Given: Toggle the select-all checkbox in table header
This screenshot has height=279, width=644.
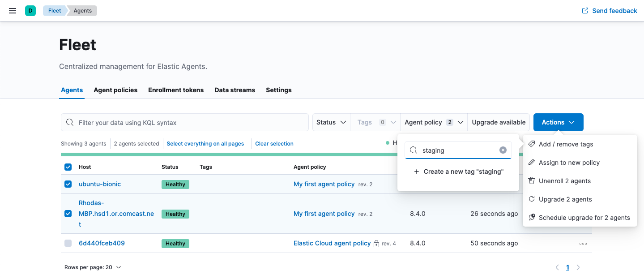Looking at the screenshot, I should [68, 167].
